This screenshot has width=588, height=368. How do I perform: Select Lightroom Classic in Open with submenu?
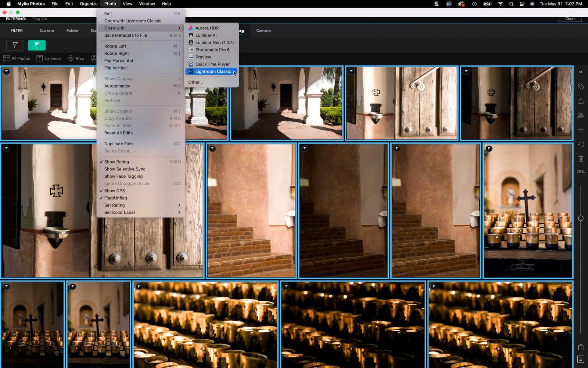[x=213, y=71]
